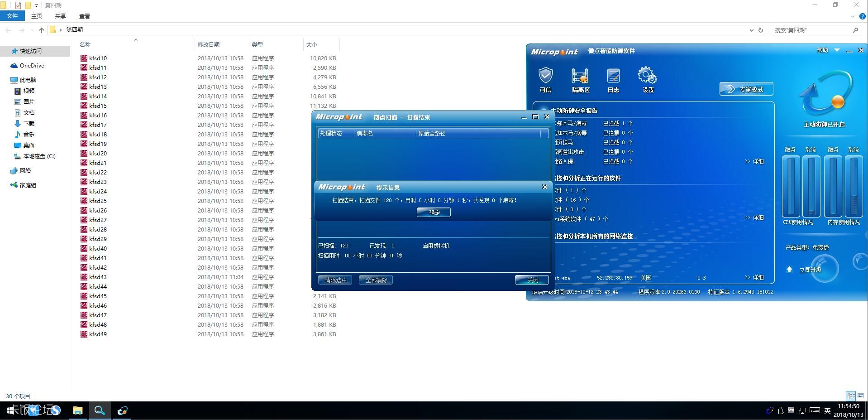Click 清除选中 in scan window
The image size is (868, 420).
point(335,280)
